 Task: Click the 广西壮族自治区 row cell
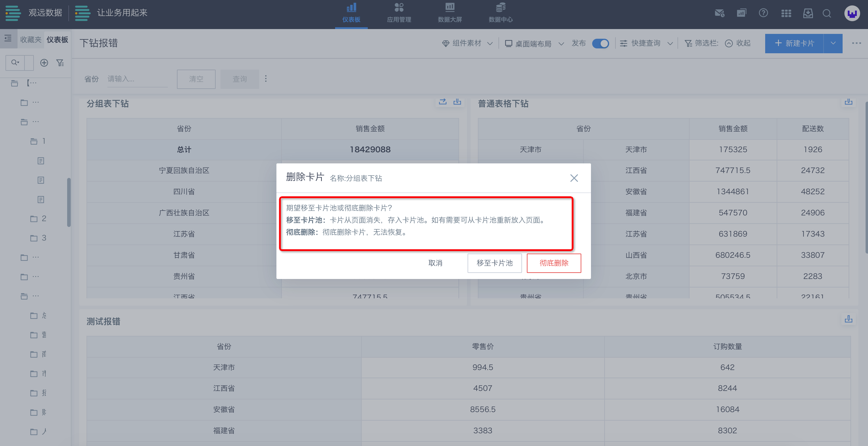(184, 213)
